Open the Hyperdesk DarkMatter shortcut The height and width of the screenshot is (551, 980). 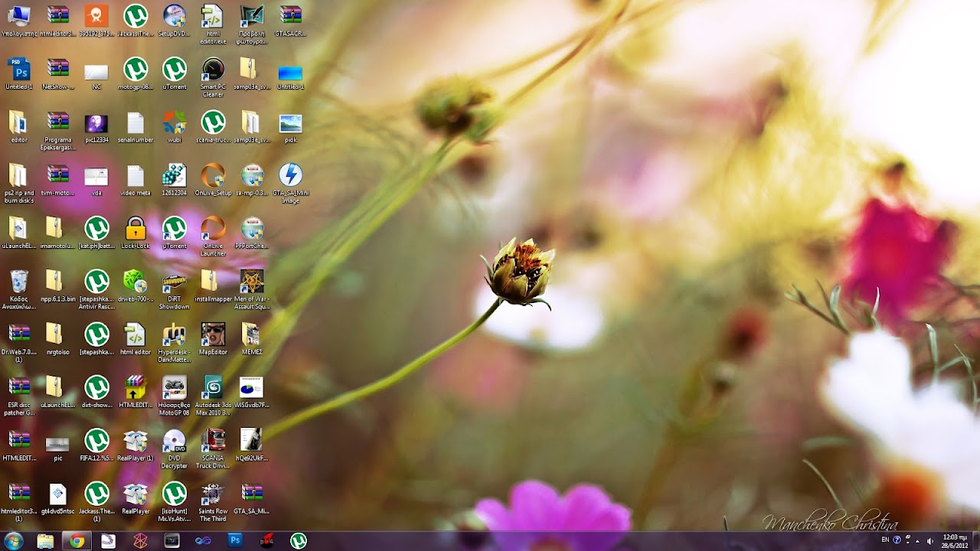pyautogui.click(x=174, y=343)
